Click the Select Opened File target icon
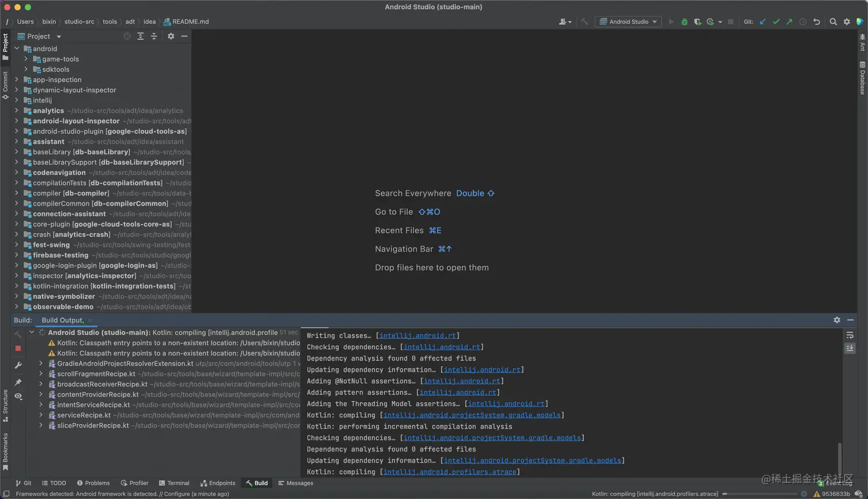Viewport: 868px width, 499px height. 127,36
